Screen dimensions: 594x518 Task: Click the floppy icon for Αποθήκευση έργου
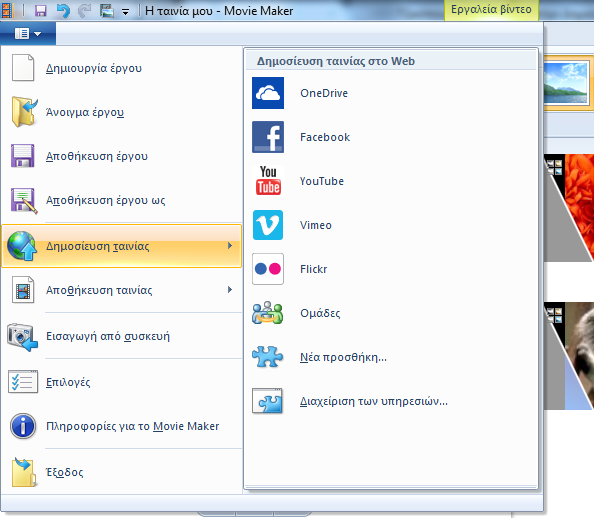[23, 156]
